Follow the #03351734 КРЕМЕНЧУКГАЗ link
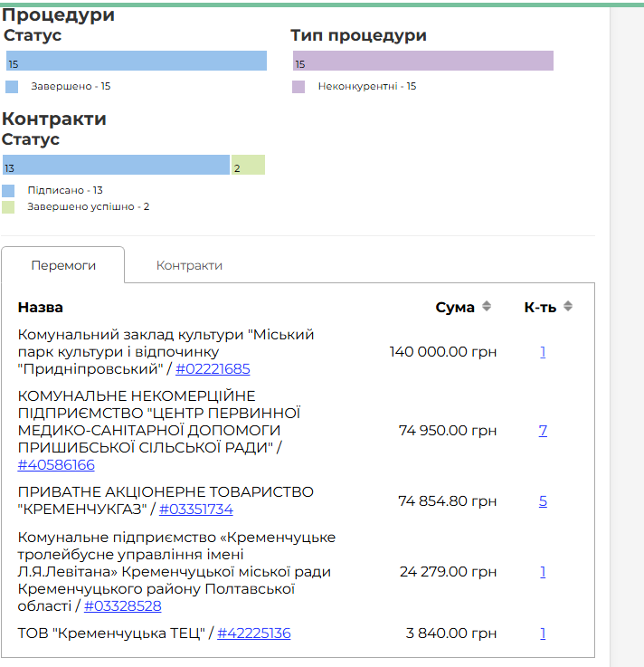The height and width of the screenshot is (667, 644). [196, 510]
